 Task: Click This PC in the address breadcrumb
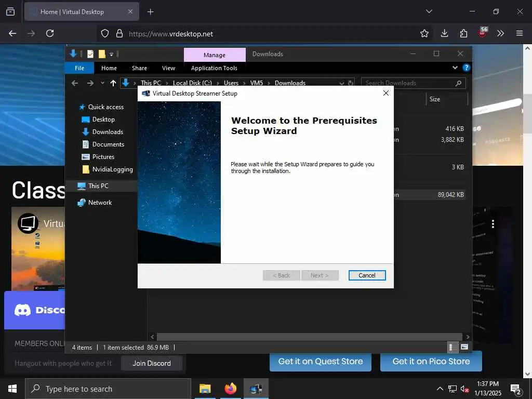(151, 83)
